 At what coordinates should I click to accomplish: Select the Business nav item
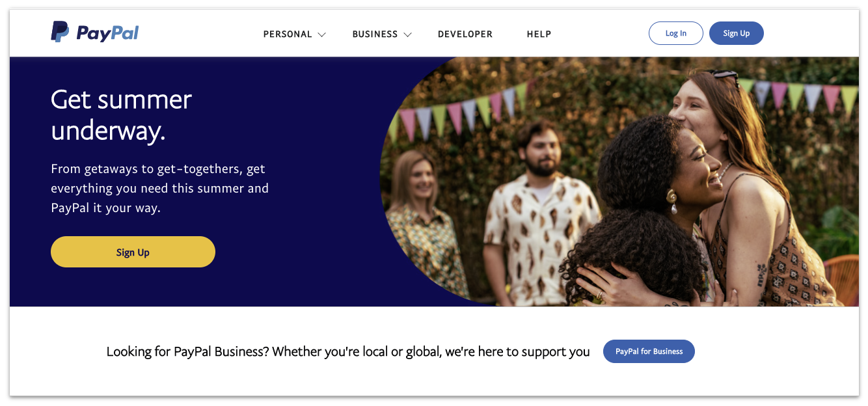(x=375, y=34)
